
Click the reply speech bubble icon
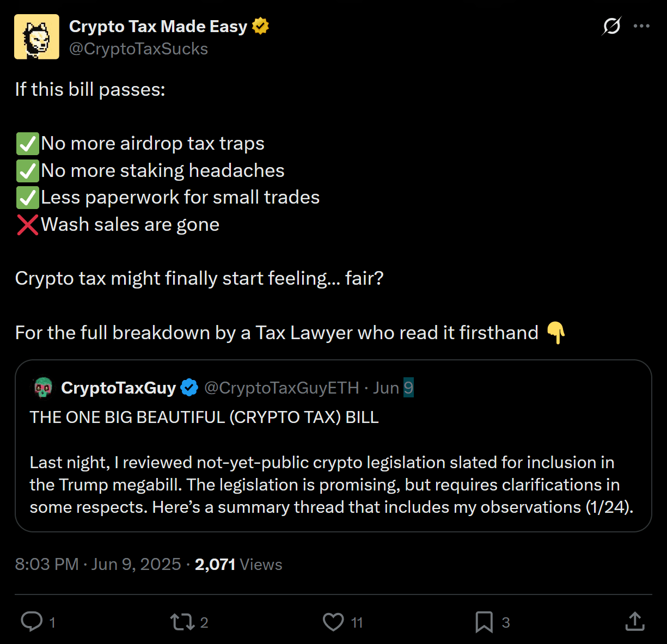pyautogui.click(x=32, y=622)
